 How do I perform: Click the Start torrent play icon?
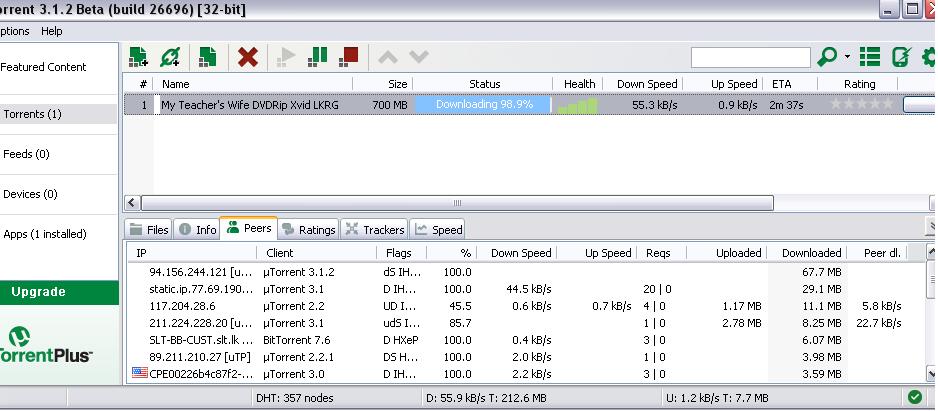coord(287,57)
